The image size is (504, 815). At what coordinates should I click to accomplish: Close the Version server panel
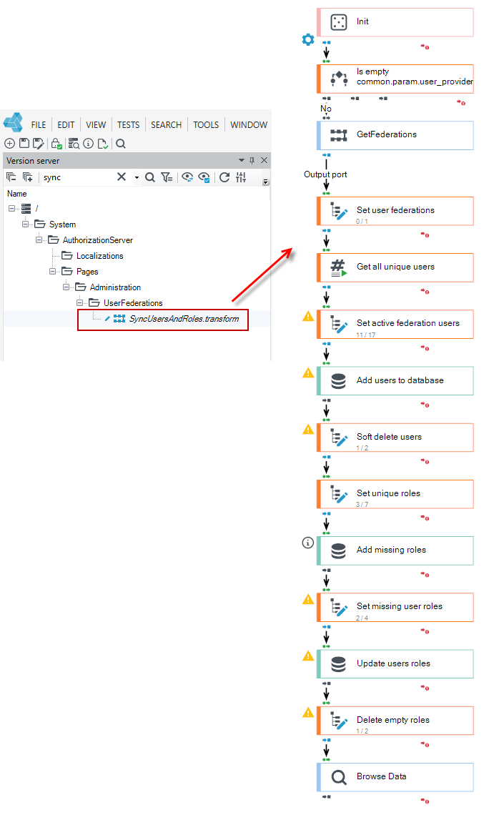coord(264,160)
